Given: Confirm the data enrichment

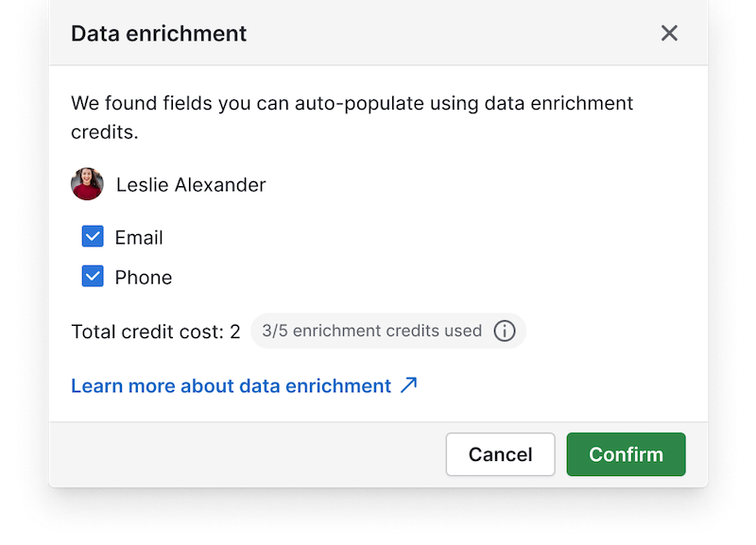Looking at the screenshot, I should coord(626,454).
